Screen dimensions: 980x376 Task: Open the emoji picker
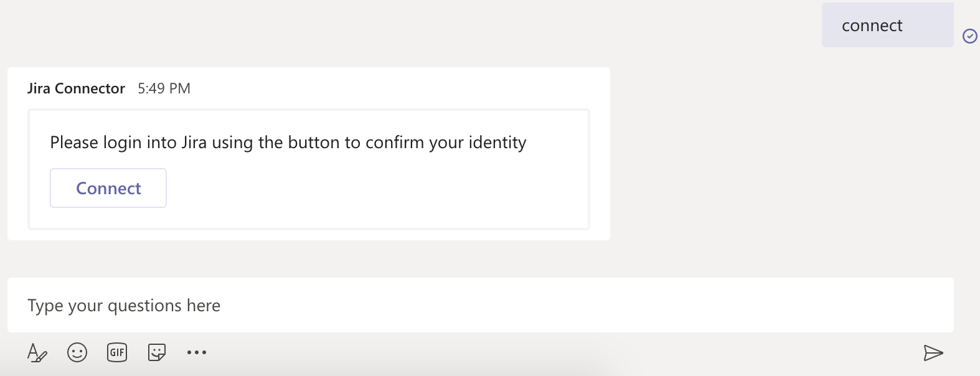tap(77, 353)
